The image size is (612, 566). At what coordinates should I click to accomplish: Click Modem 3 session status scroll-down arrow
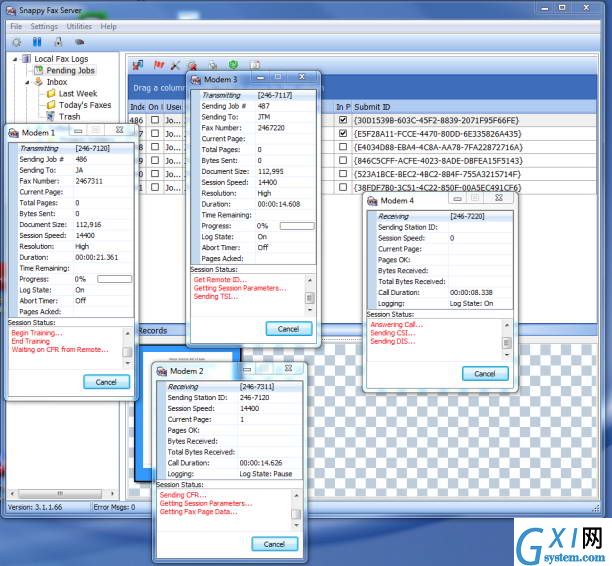tap(310, 310)
